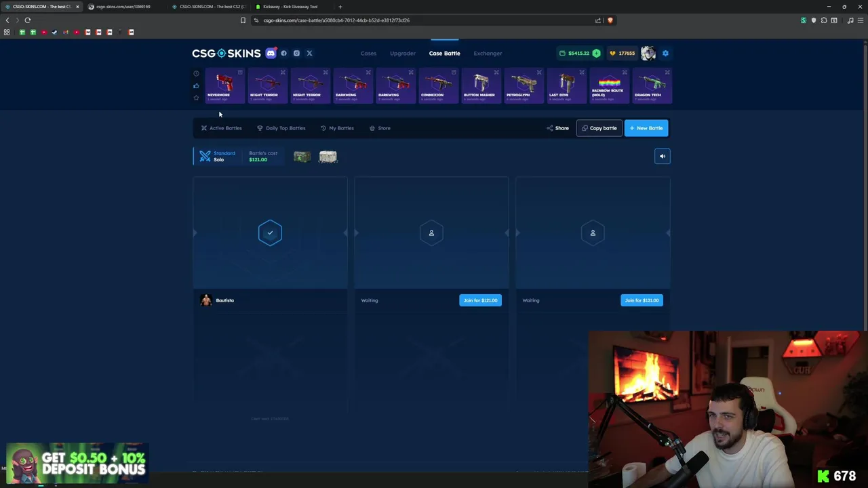Image resolution: width=868 pixels, height=488 pixels.
Task: Join the second slot for $121.00
Action: (480, 300)
